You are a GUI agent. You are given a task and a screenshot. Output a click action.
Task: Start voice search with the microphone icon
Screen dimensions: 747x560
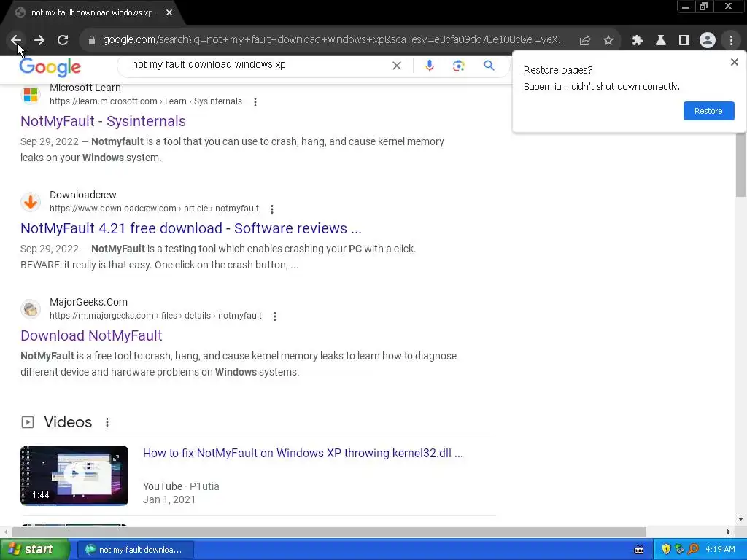tap(429, 66)
